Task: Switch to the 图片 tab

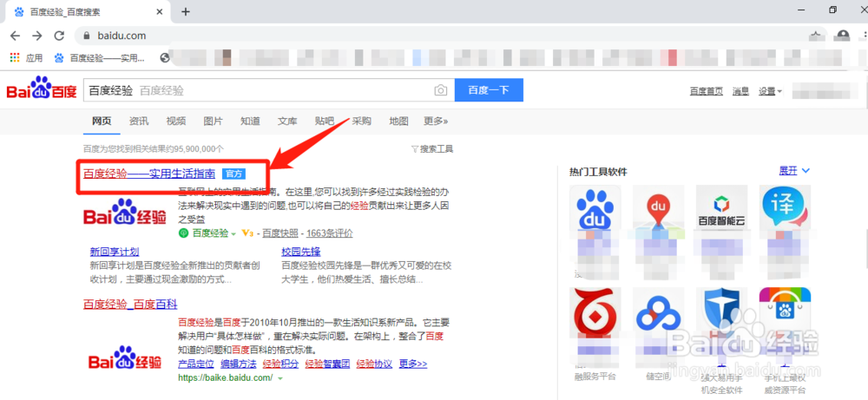Action: tap(214, 121)
